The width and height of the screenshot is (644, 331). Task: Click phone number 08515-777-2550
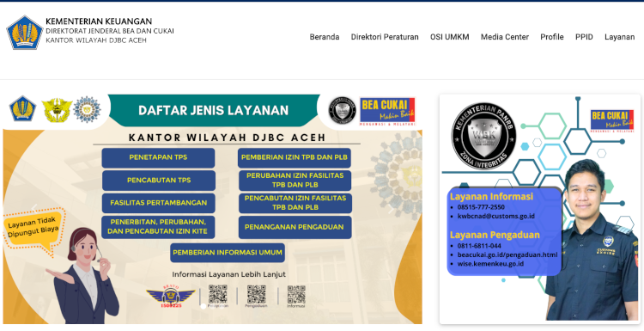(x=481, y=207)
